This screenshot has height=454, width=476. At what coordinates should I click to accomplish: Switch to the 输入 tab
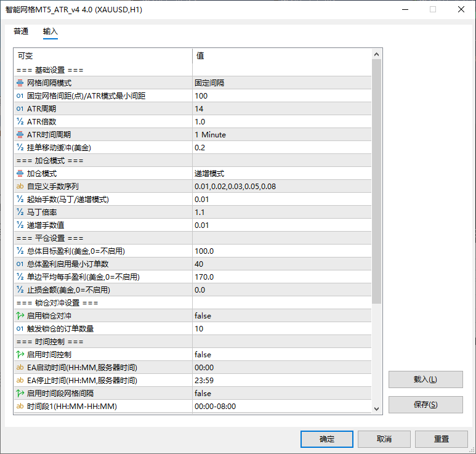coord(50,31)
